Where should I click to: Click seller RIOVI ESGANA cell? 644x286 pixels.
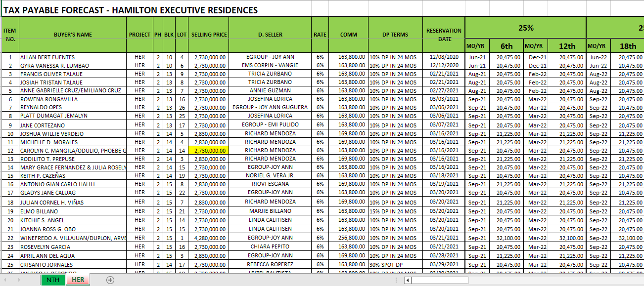pos(270,184)
